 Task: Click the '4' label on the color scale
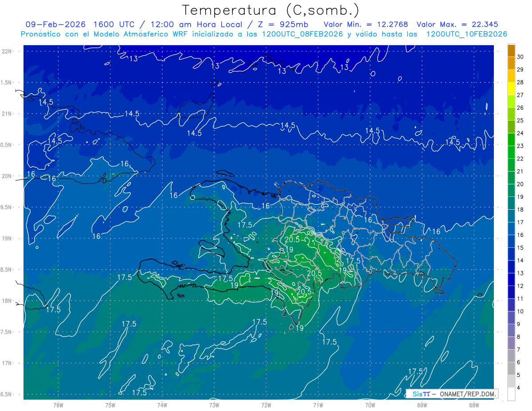click(519, 388)
